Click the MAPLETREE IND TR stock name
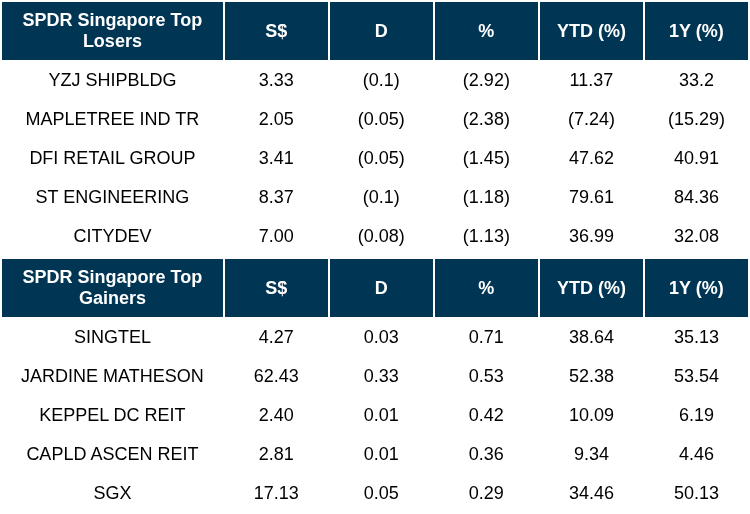The image size is (750, 514). click(x=112, y=119)
